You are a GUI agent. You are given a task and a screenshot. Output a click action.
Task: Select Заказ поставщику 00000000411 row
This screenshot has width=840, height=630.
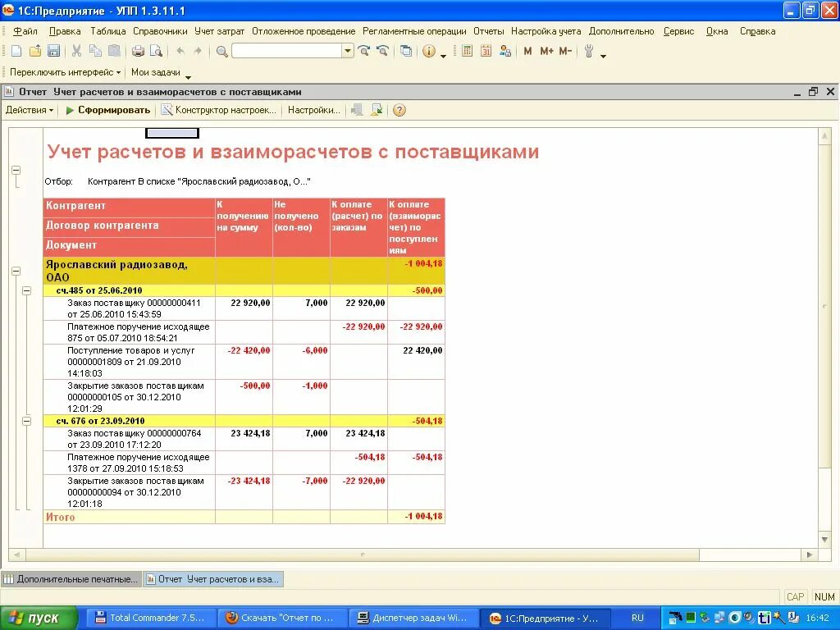coord(244,308)
